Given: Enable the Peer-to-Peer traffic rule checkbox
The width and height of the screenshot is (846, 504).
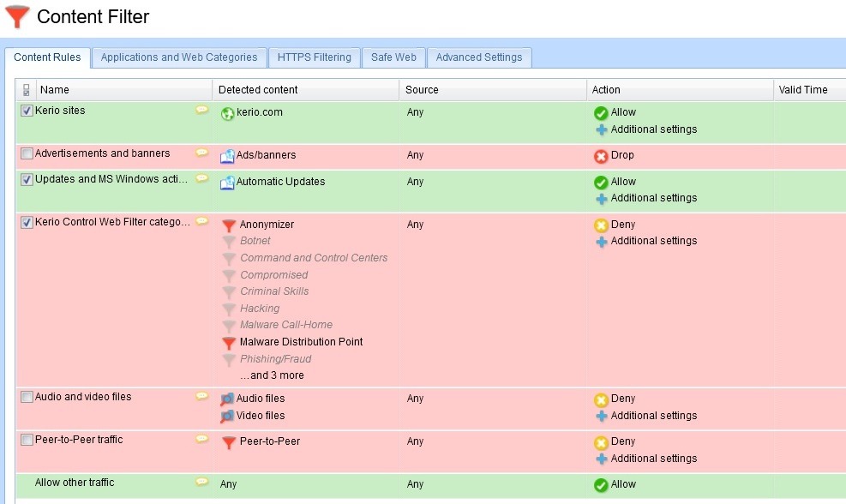Looking at the screenshot, I should click(x=27, y=440).
